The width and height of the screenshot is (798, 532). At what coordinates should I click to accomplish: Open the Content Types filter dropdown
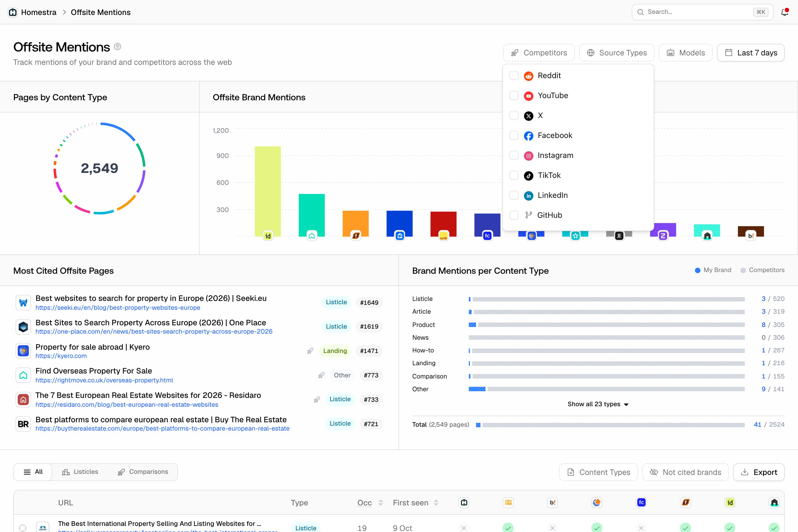click(x=598, y=472)
